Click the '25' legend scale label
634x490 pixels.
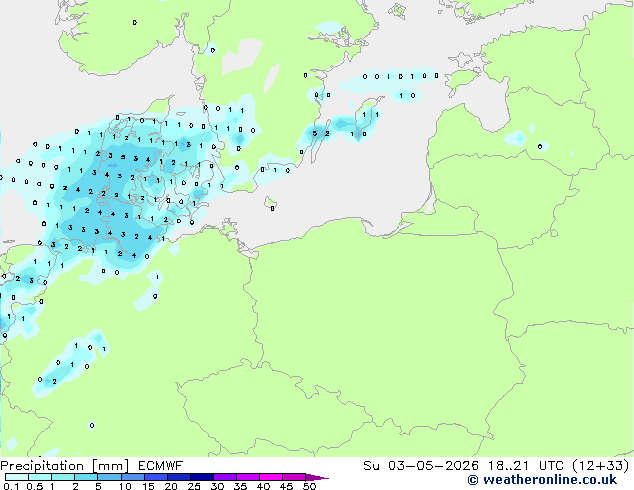[194, 486]
